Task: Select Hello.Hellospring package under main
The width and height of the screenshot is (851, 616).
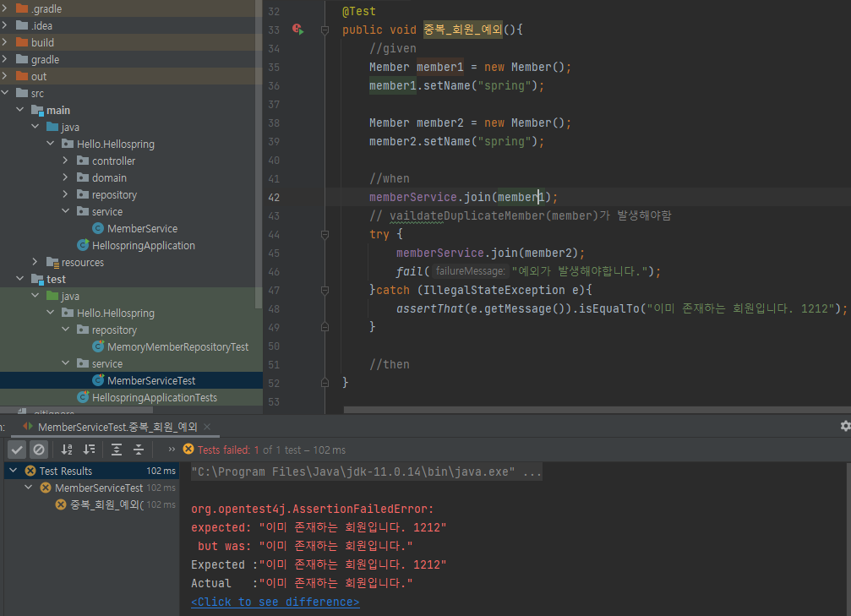Action: 116,144
